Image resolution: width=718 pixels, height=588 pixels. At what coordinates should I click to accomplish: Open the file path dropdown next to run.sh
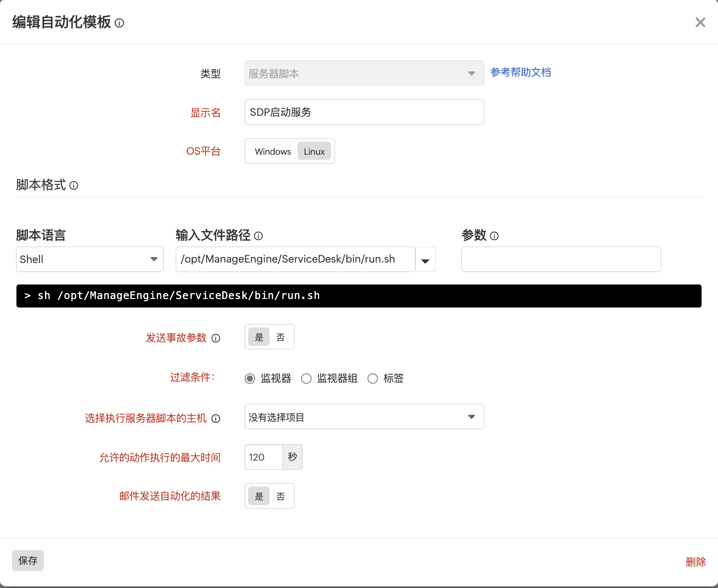click(x=425, y=259)
